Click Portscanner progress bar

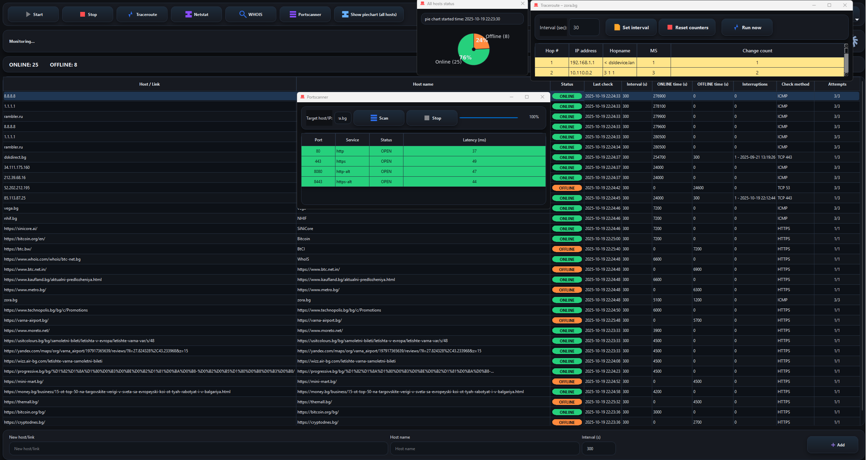pos(488,118)
